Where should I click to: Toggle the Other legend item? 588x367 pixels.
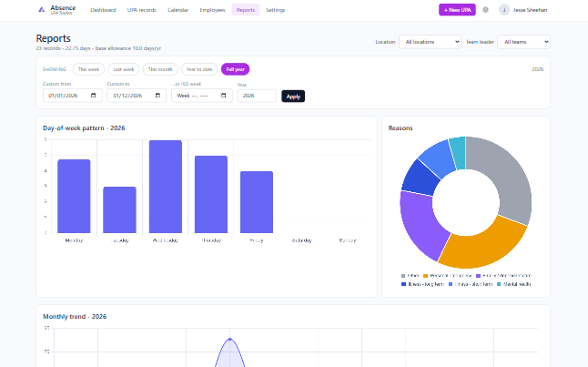(x=410, y=275)
